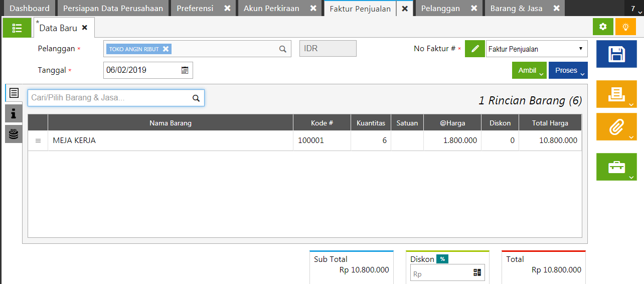Image resolution: width=644 pixels, height=284 pixels.
Task: Expand the Ambil dropdown button
Action: tap(529, 71)
